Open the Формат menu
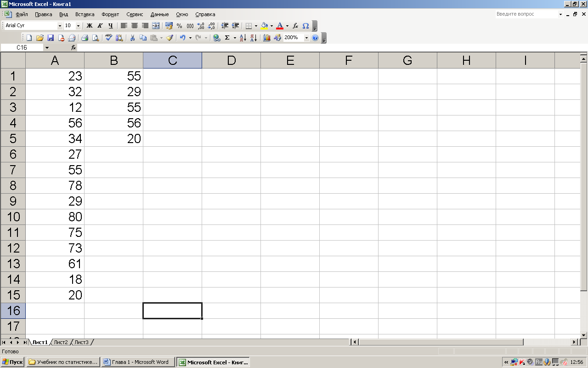Screen dimensions: 588x368 110,14
